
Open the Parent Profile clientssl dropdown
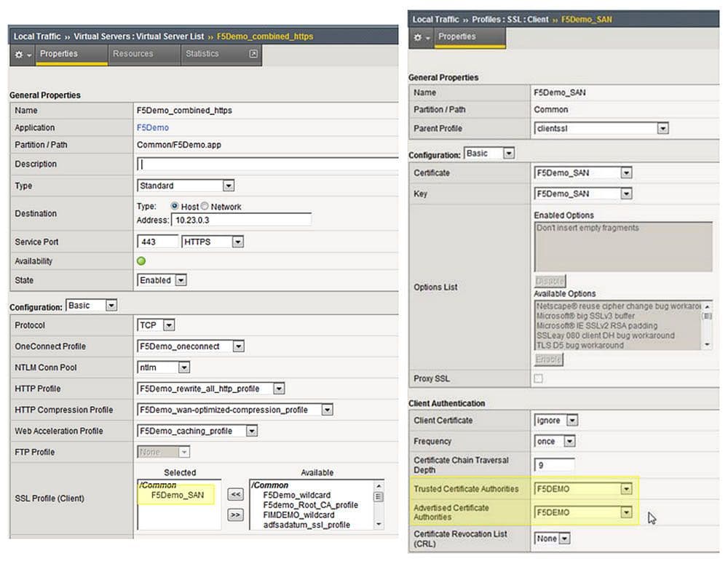coord(662,129)
